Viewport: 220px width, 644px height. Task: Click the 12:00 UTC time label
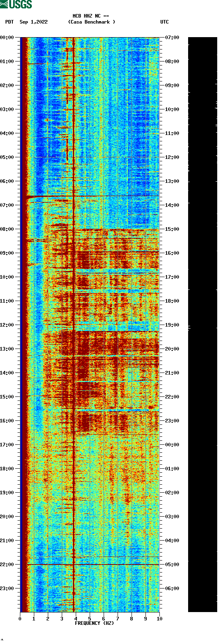click(172, 157)
